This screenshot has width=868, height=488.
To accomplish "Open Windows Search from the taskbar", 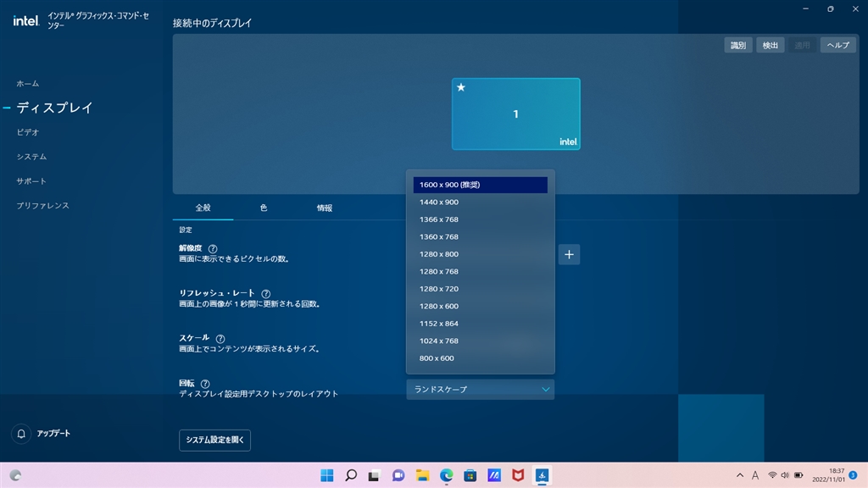I will [x=351, y=475].
